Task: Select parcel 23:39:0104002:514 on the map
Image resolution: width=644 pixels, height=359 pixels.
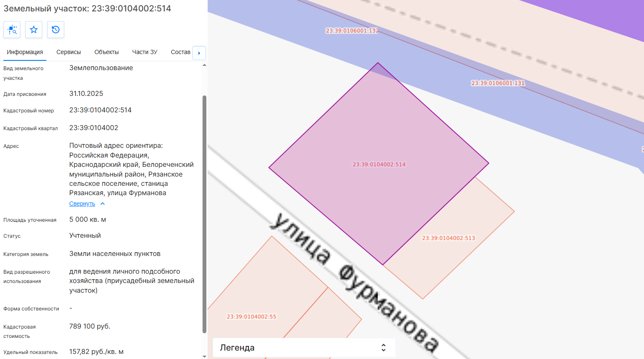Action: click(x=379, y=164)
